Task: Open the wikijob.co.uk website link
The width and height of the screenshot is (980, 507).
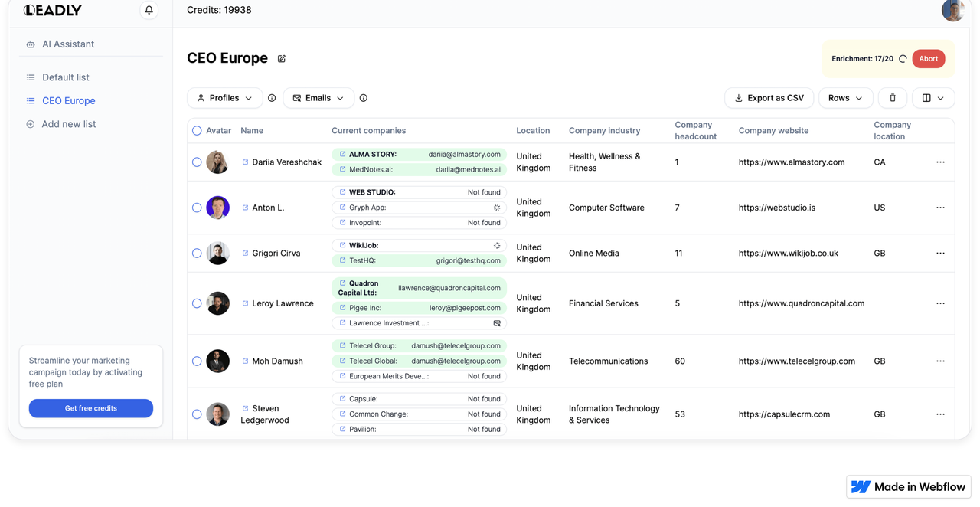Action: tap(789, 253)
